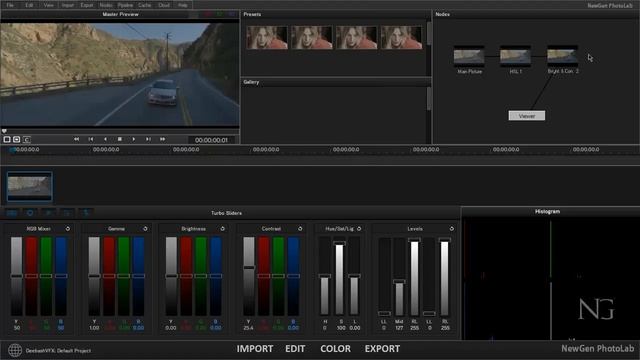The height and width of the screenshot is (360, 640).
Task: Play the clip in reverse
Action: click(105, 139)
